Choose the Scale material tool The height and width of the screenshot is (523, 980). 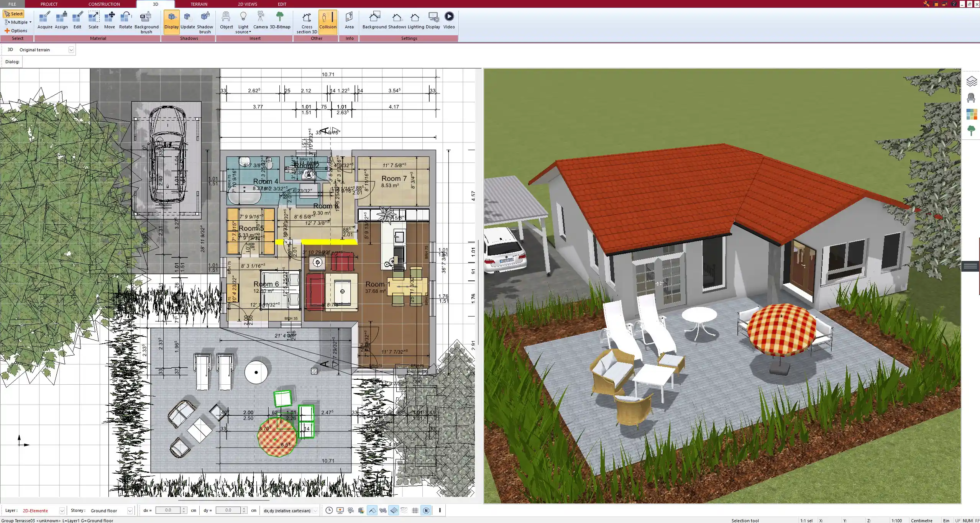pyautogui.click(x=94, y=20)
